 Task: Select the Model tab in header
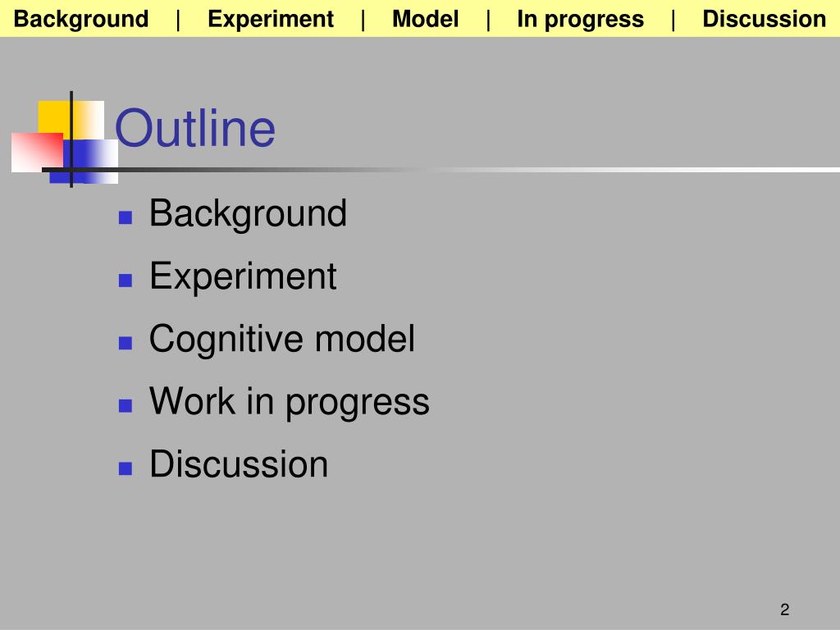[x=426, y=20]
